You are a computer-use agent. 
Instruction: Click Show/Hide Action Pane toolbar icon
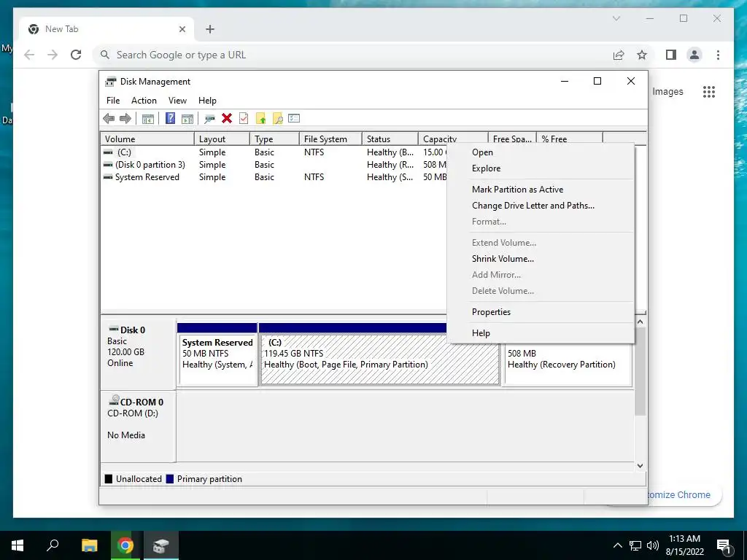pos(187,119)
